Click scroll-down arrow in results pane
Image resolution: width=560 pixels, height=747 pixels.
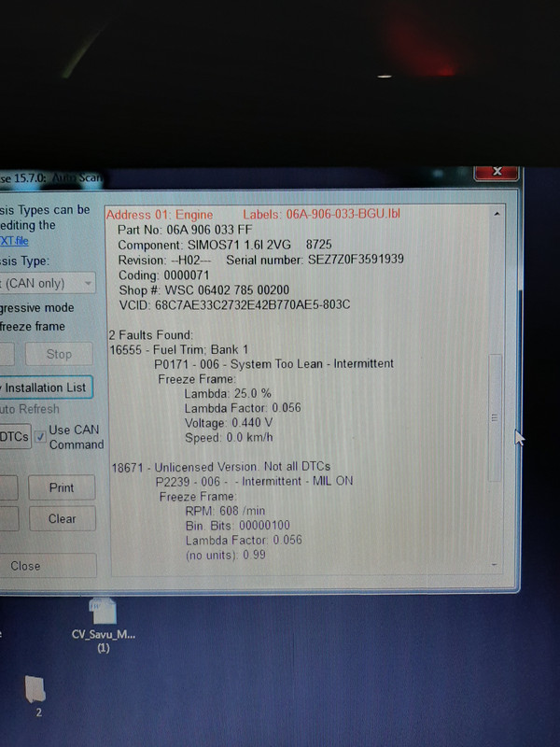click(495, 565)
